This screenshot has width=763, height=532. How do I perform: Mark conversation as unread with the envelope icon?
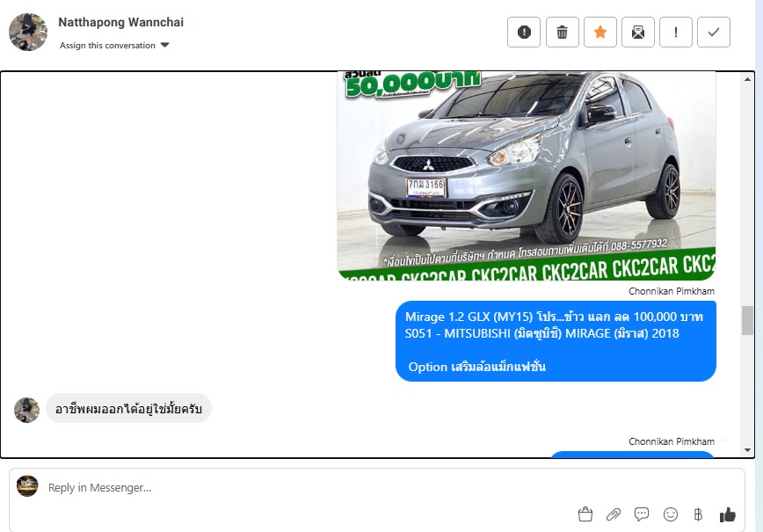638,33
